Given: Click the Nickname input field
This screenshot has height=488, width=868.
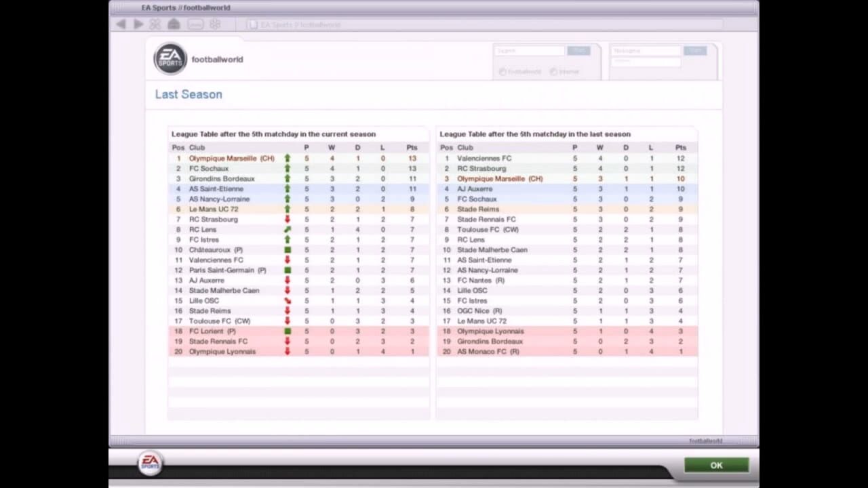Looking at the screenshot, I should point(646,51).
